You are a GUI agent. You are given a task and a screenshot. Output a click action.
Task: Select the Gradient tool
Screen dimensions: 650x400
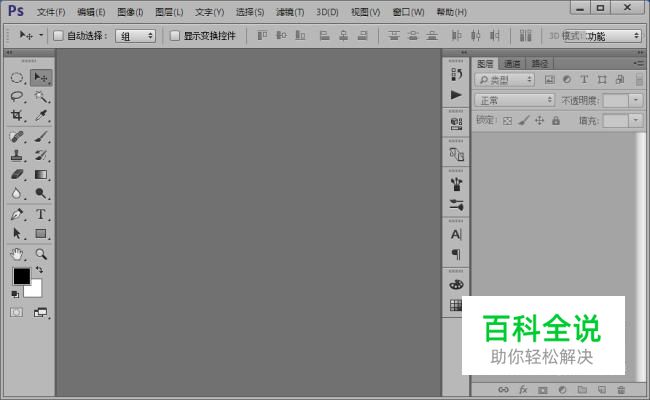pyautogui.click(x=41, y=174)
